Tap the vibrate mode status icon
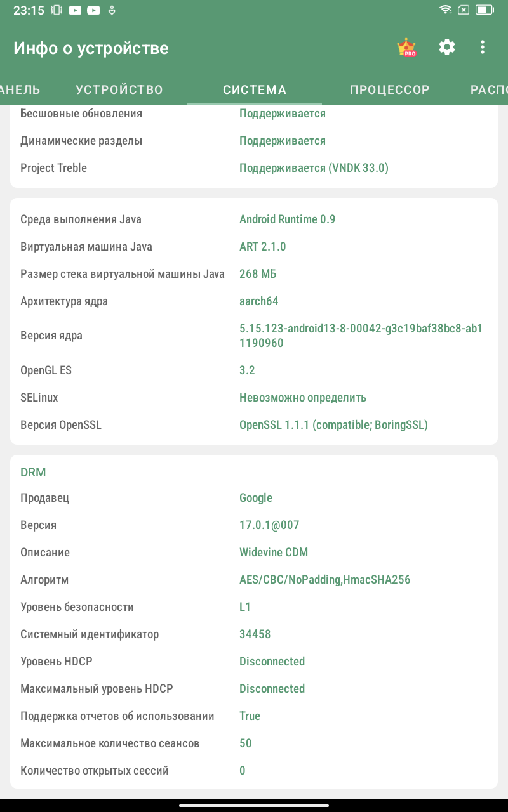The height and width of the screenshot is (812, 508). coord(57,10)
